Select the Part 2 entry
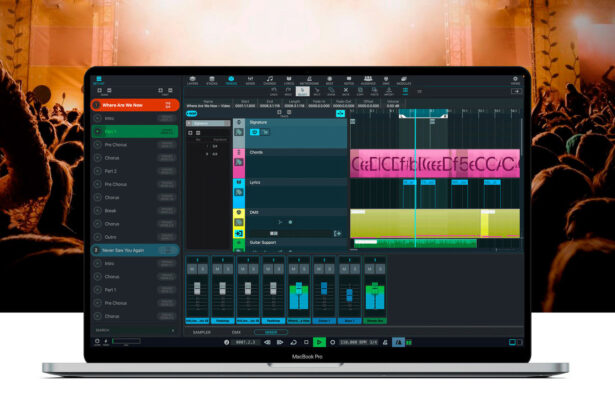 [135, 171]
